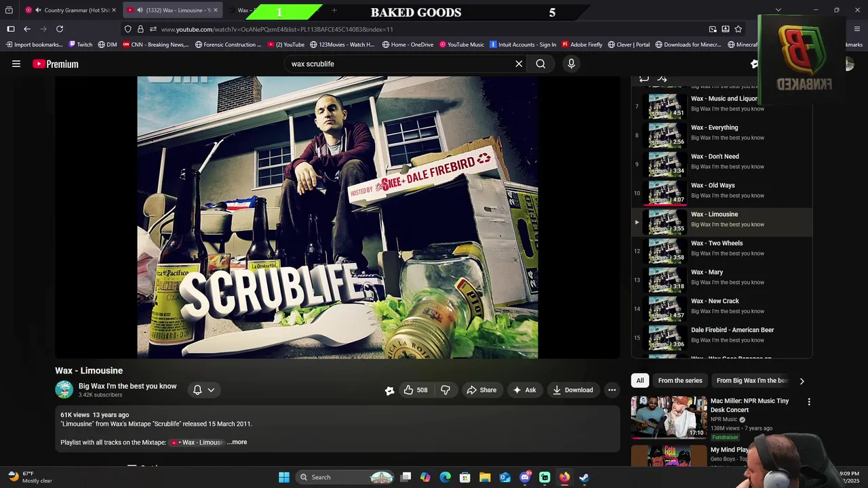This screenshot has height=488, width=868.
Task: Open the list all tabs dropdown
Action: 778,10
